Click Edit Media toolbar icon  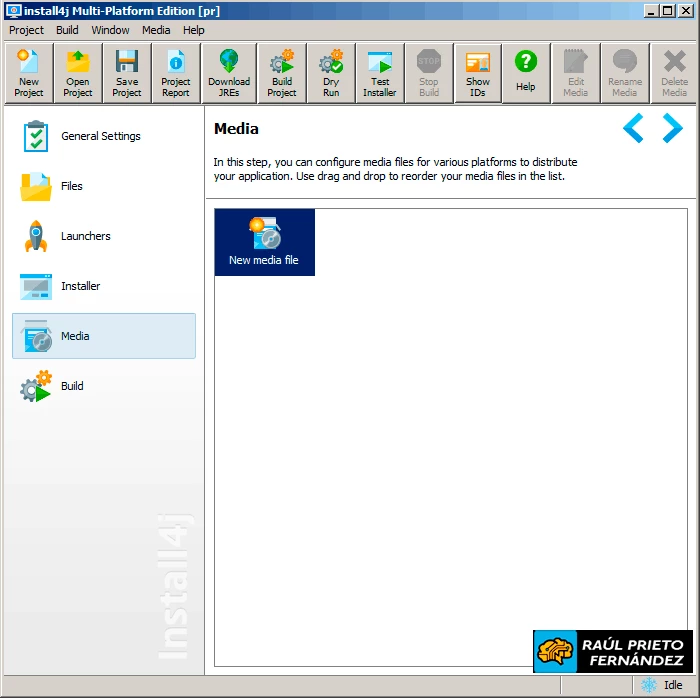tap(575, 73)
